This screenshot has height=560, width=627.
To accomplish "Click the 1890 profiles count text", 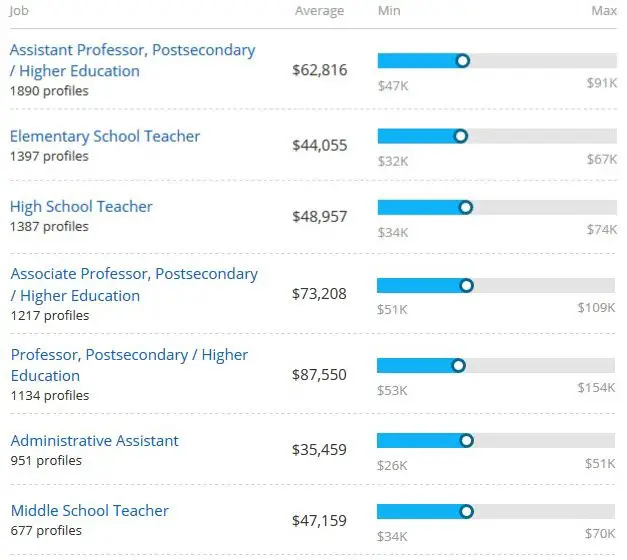I will 49,91.
